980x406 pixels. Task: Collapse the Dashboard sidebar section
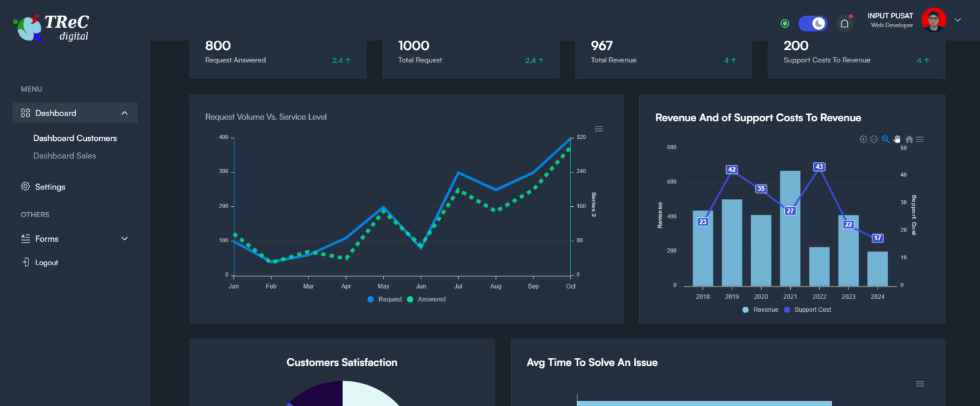click(x=124, y=112)
